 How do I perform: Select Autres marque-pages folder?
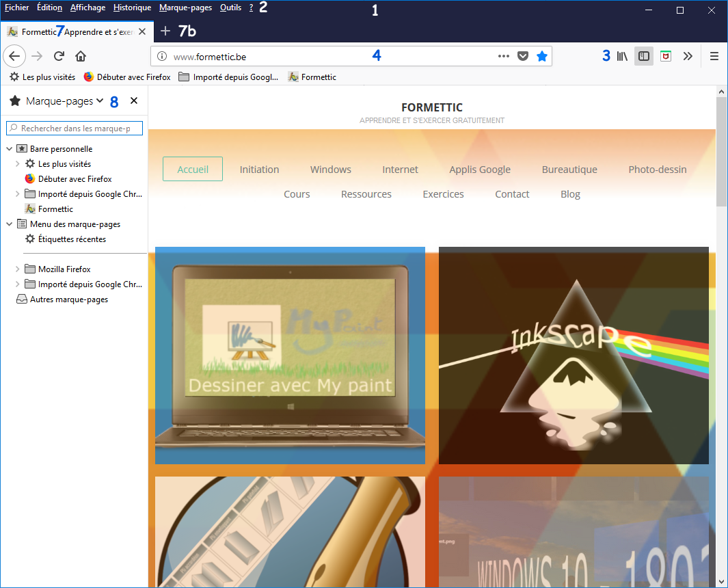tap(69, 299)
